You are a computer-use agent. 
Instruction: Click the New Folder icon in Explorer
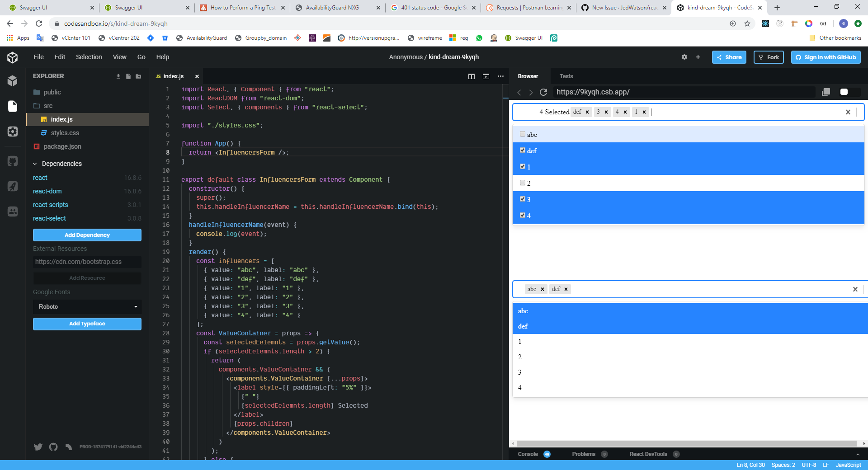click(138, 76)
